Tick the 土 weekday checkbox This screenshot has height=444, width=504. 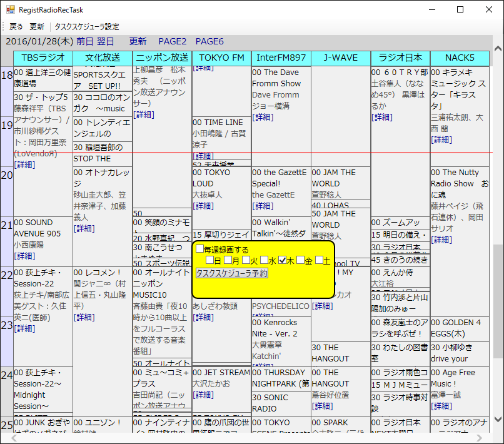click(319, 260)
